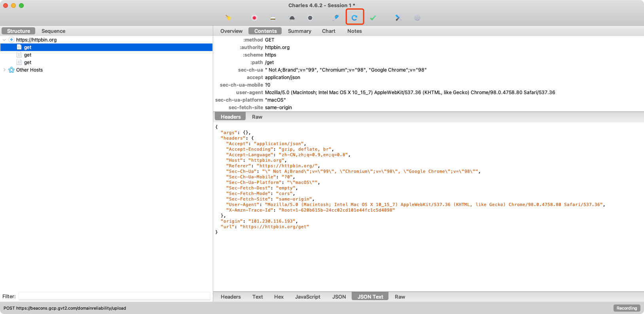Click the accept application/json header row

point(428,77)
